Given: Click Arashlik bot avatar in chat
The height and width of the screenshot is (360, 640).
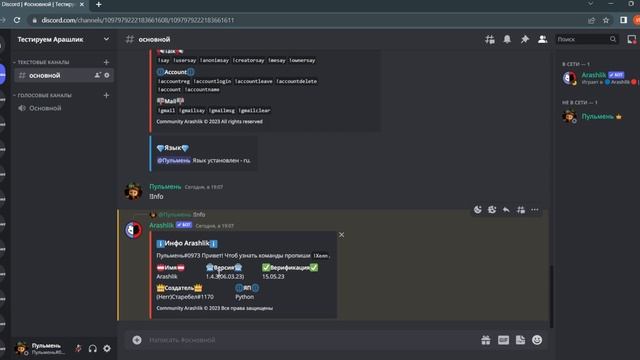Looking at the screenshot, I should [133, 230].
